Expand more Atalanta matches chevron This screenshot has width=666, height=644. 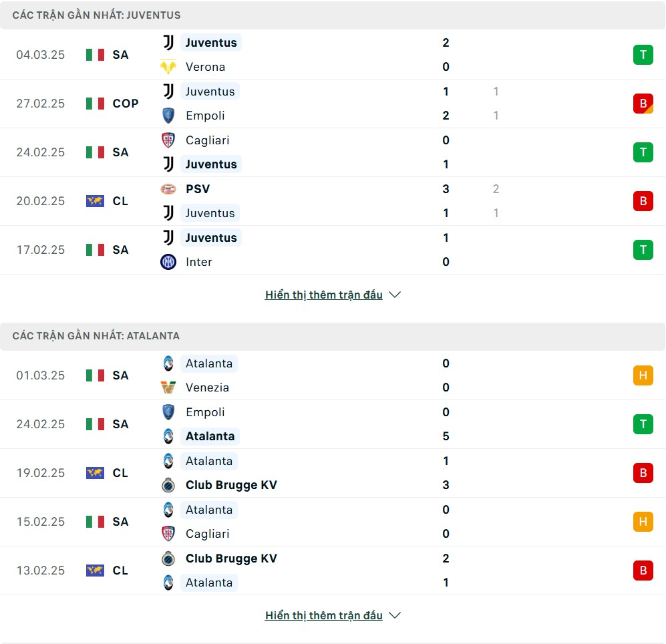coord(395,615)
